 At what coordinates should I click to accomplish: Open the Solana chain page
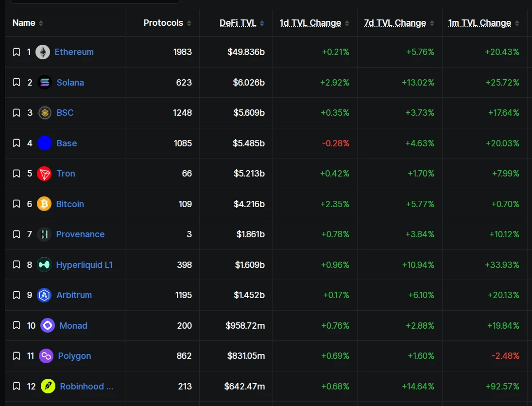pos(70,83)
